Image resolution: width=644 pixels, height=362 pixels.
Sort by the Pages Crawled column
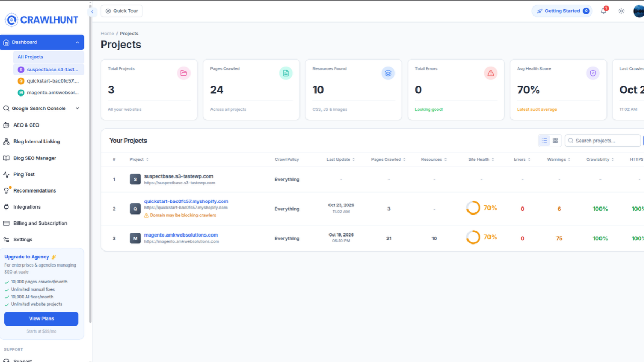389,160
